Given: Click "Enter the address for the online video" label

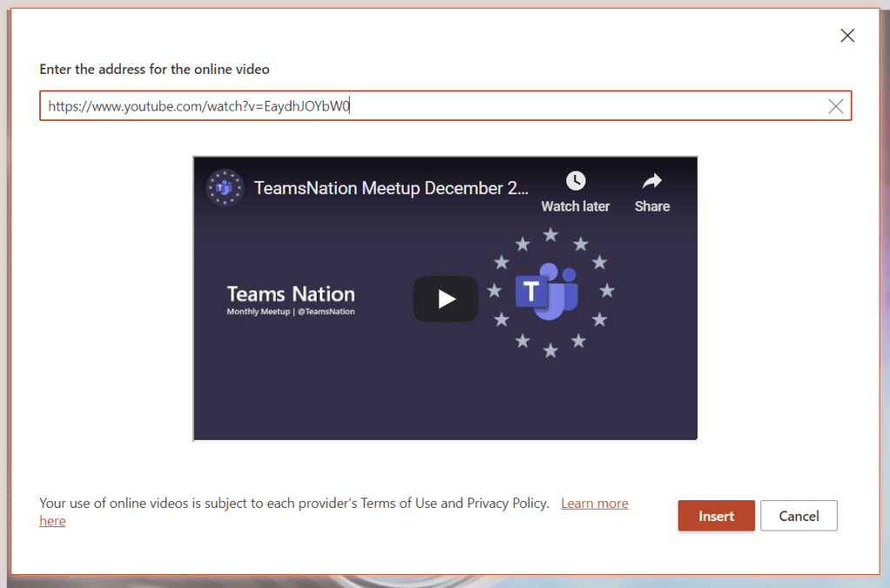Looking at the screenshot, I should point(155,69).
